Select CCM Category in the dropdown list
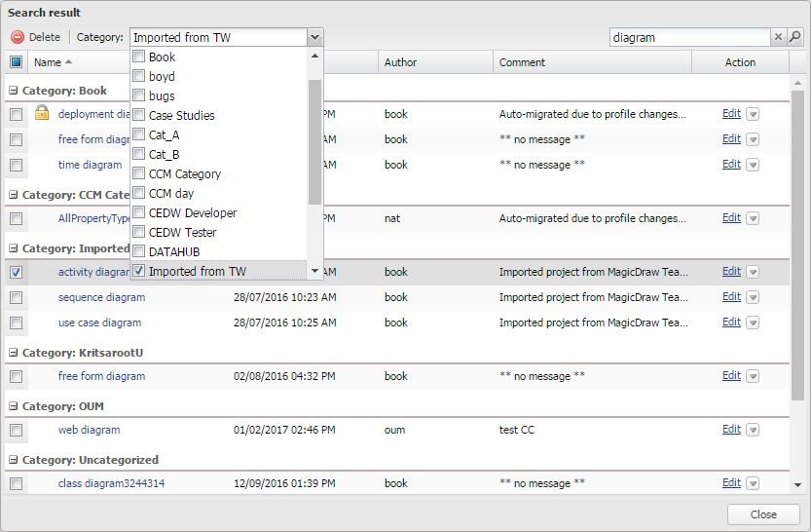 click(184, 174)
